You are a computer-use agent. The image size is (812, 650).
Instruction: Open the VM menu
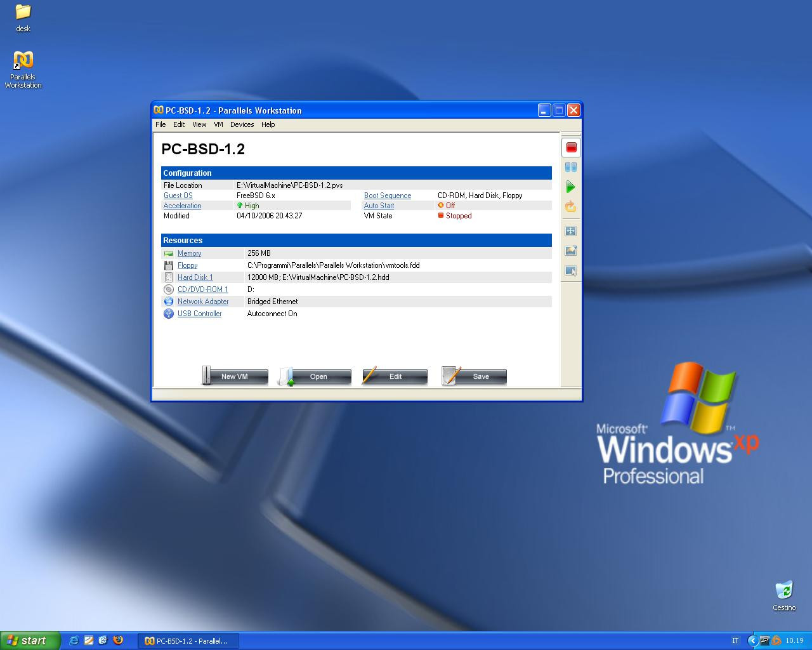click(218, 124)
